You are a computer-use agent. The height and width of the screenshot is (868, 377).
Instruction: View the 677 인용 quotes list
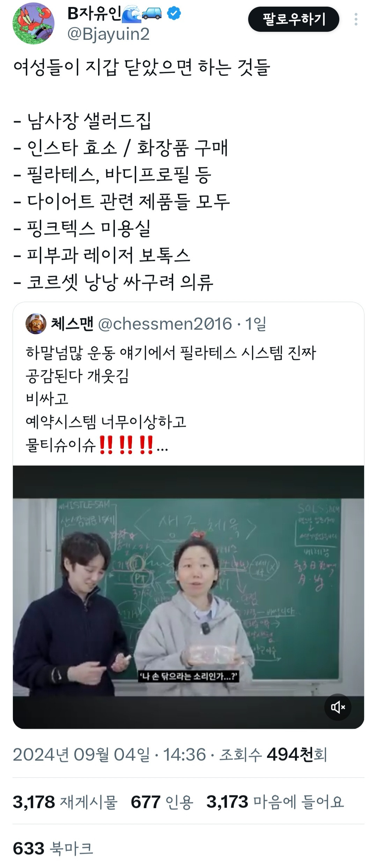(x=162, y=802)
